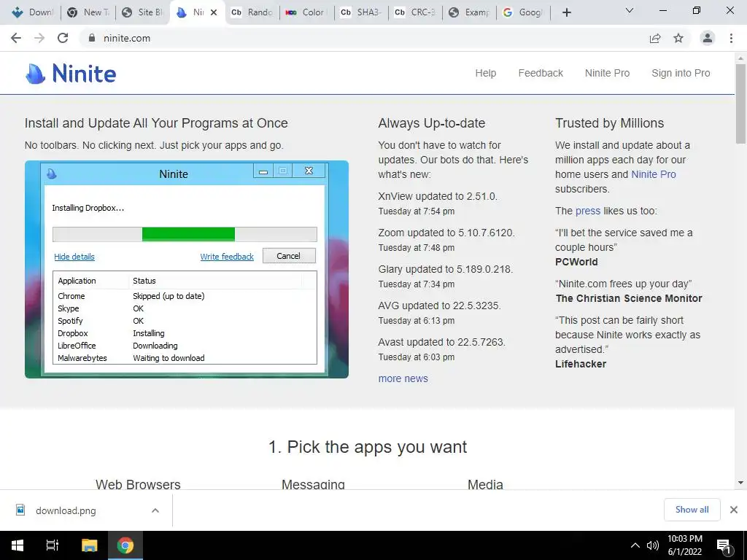Image resolution: width=747 pixels, height=560 pixels.
Task: Switch to the Examp tab
Action: point(469,12)
